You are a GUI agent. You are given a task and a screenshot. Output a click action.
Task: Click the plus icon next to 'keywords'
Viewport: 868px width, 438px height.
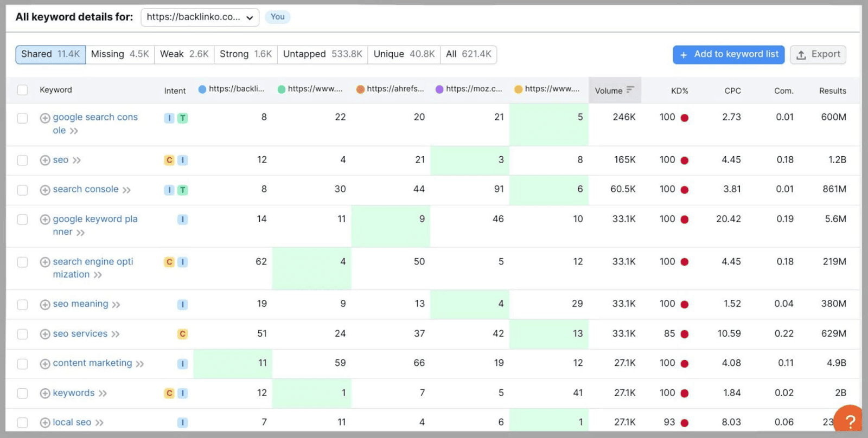pyautogui.click(x=45, y=394)
